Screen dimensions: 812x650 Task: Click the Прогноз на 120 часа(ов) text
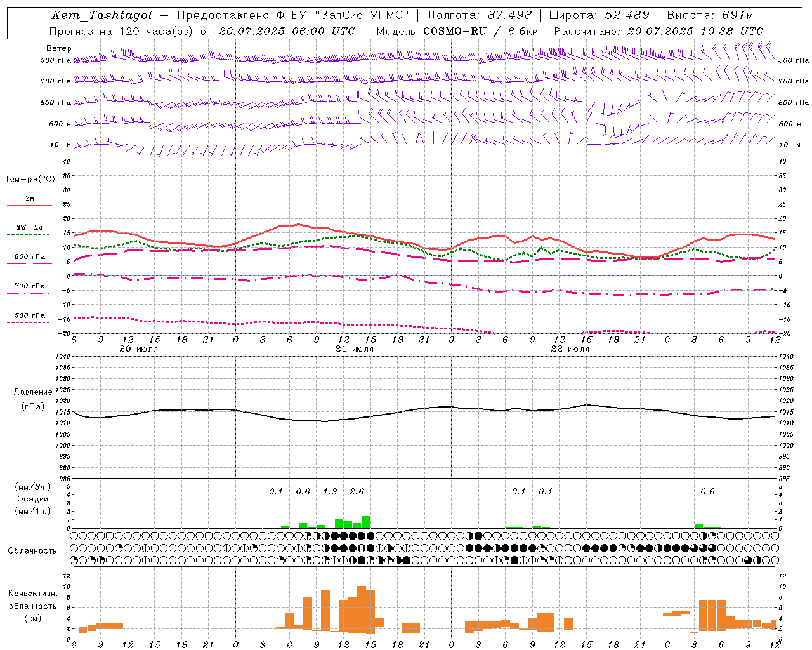[122, 31]
